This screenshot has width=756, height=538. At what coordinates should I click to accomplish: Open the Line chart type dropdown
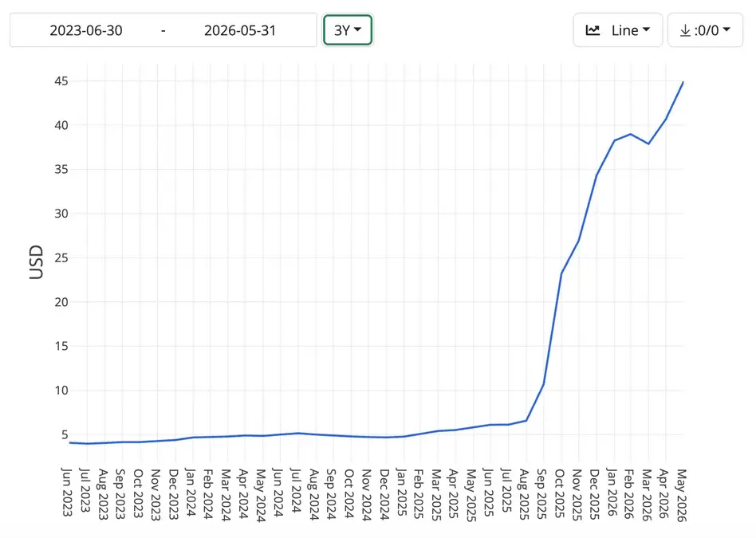[617, 30]
